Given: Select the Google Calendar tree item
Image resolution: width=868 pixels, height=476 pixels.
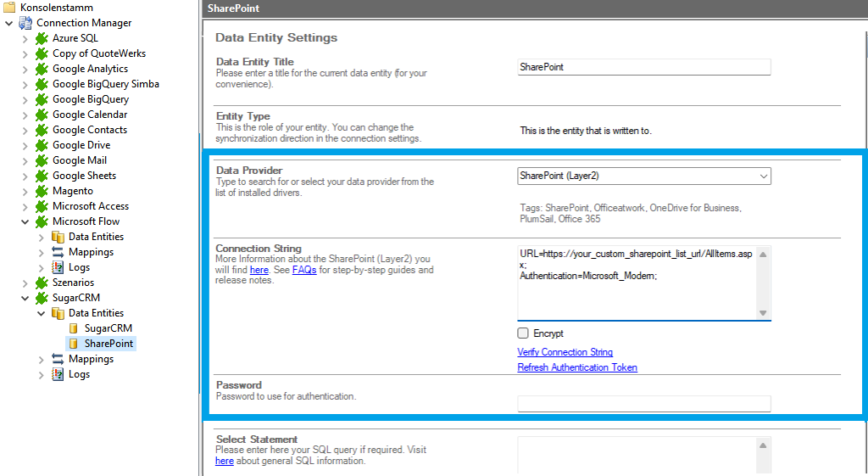Looking at the screenshot, I should [x=90, y=115].
